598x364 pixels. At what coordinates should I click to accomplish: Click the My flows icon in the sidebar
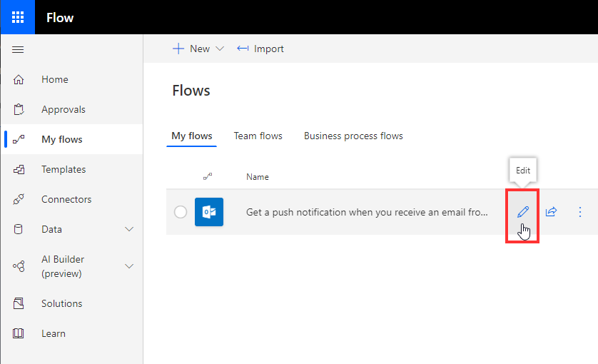pyautogui.click(x=19, y=140)
